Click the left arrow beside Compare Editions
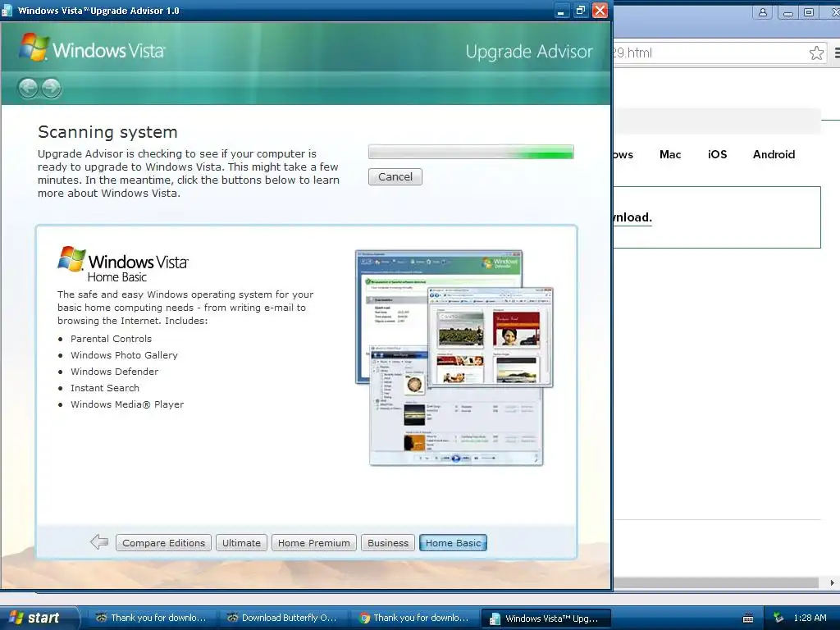Screen dimensions: 840x630 point(99,541)
